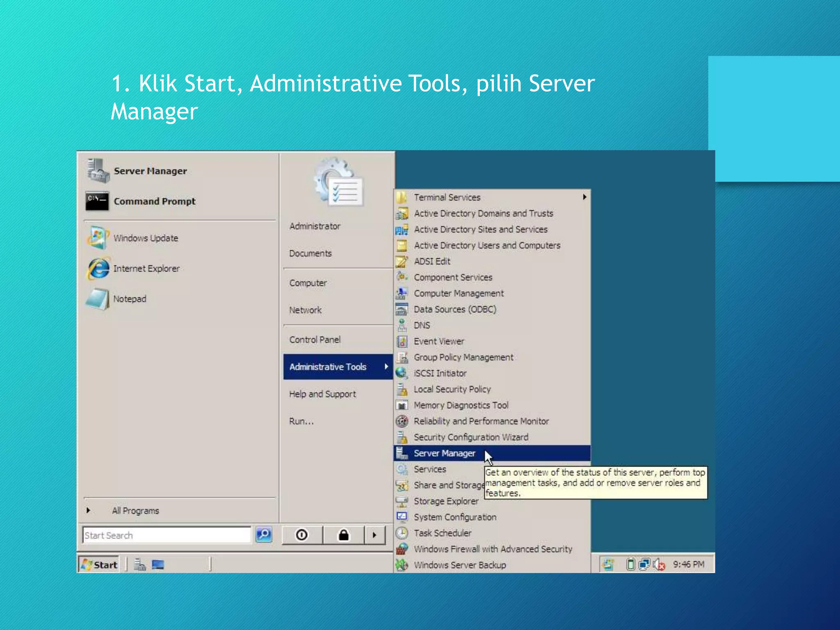840x630 pixels.
Task: Click the Active Directory Users and Computers icon
Action: pos(402,245)
